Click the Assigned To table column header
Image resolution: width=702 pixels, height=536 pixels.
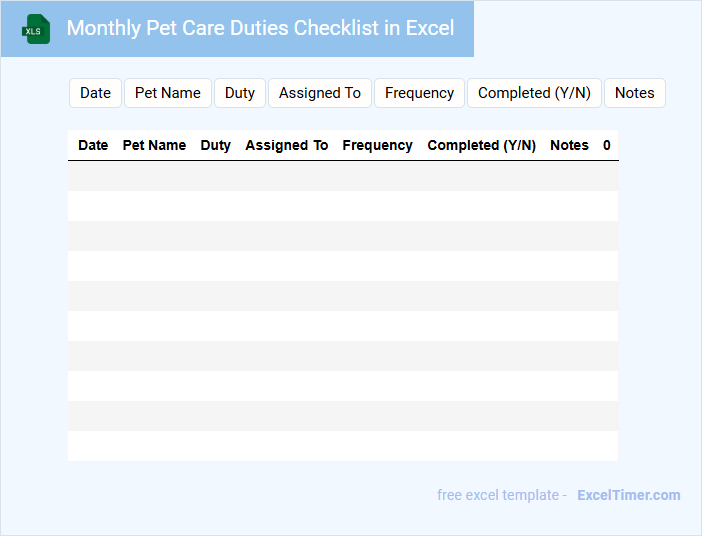(286, 145)
